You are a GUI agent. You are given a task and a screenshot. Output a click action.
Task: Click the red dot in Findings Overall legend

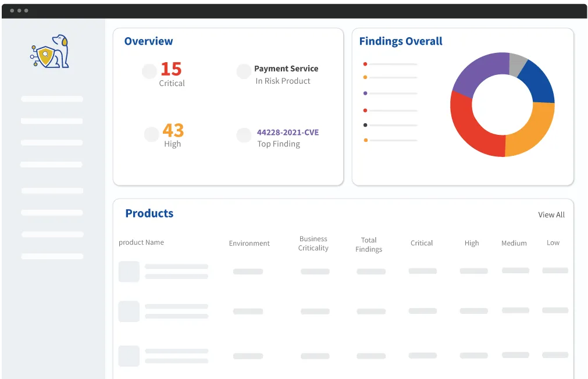pos(365,64)
